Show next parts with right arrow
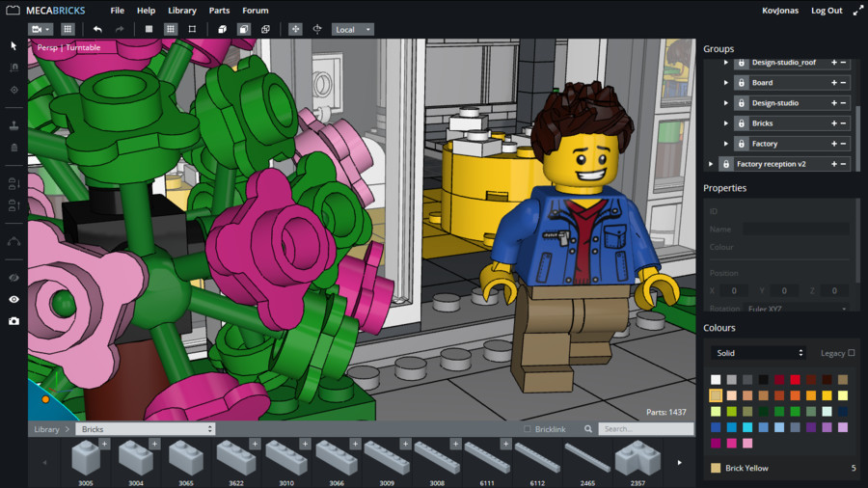The width and height of the screenshot is (868, 488). (x=679, y=463)
